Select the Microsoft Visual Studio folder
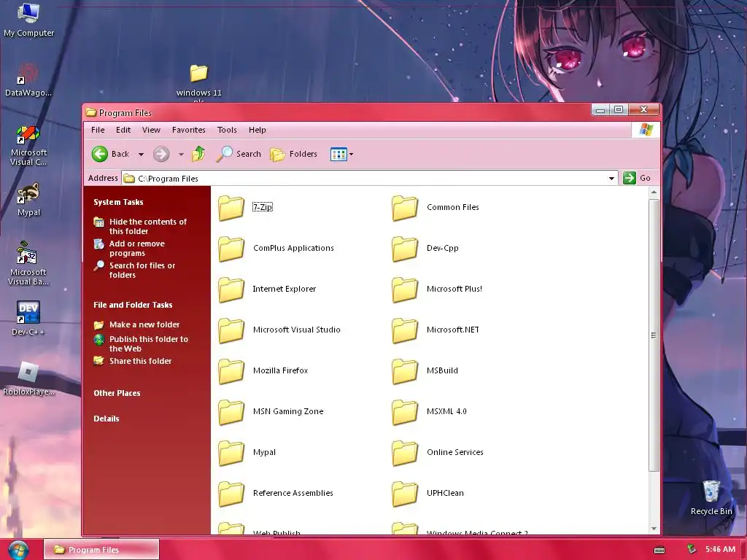 pos(279,330)
